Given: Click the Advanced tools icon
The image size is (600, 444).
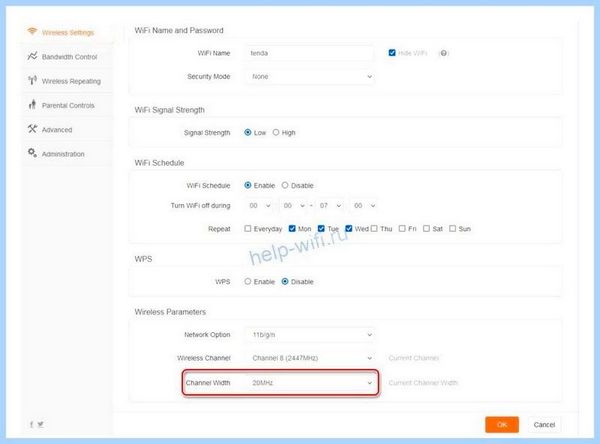Looking at the screenshot, I should [x=32, y=129].
